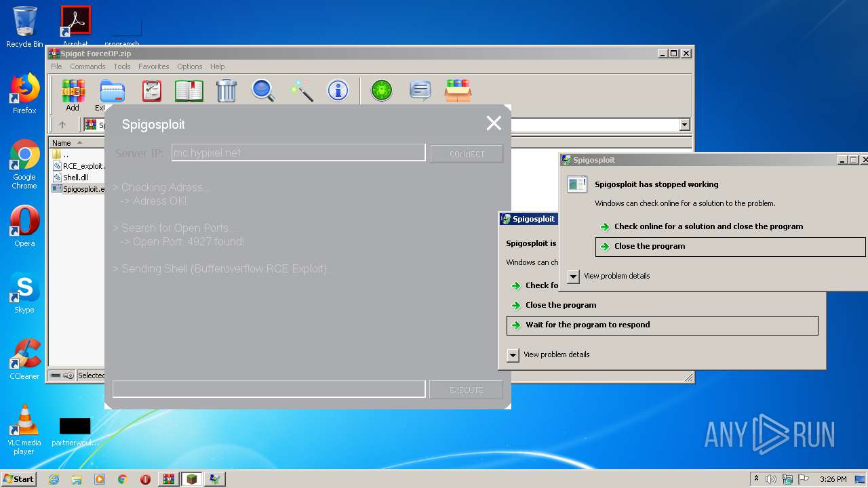
Task: Close the Spigosploit window with X
Action: (x=494, y=123)
